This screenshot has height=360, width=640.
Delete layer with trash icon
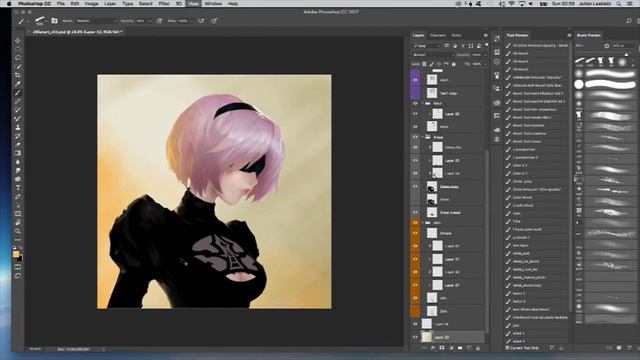pos(478,348)
